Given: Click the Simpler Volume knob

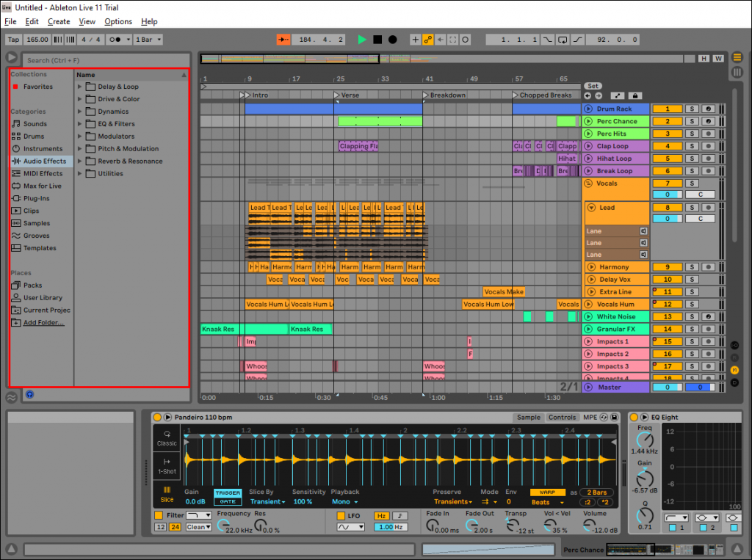Looking at the screenshot, I should tap(588, 526).
